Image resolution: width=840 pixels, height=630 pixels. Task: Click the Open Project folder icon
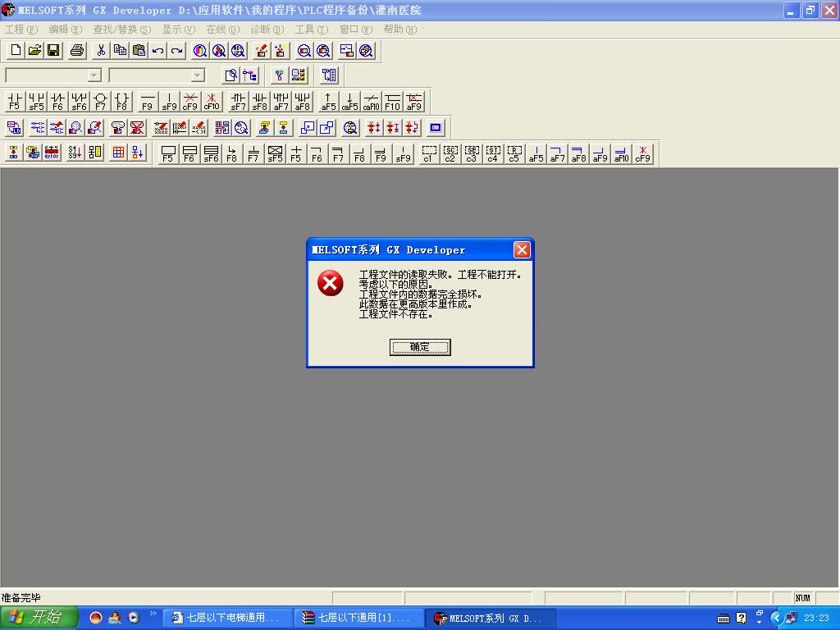point(34,51)
